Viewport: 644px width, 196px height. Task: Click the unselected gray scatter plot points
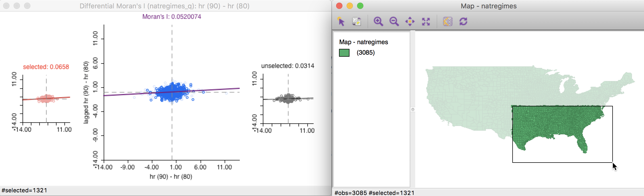point(288,99)
